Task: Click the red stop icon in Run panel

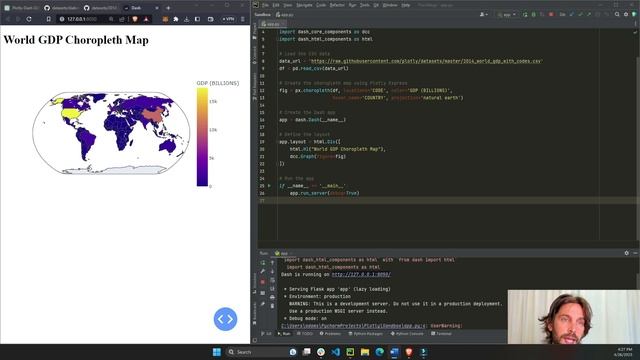Action: click(263, 282)
